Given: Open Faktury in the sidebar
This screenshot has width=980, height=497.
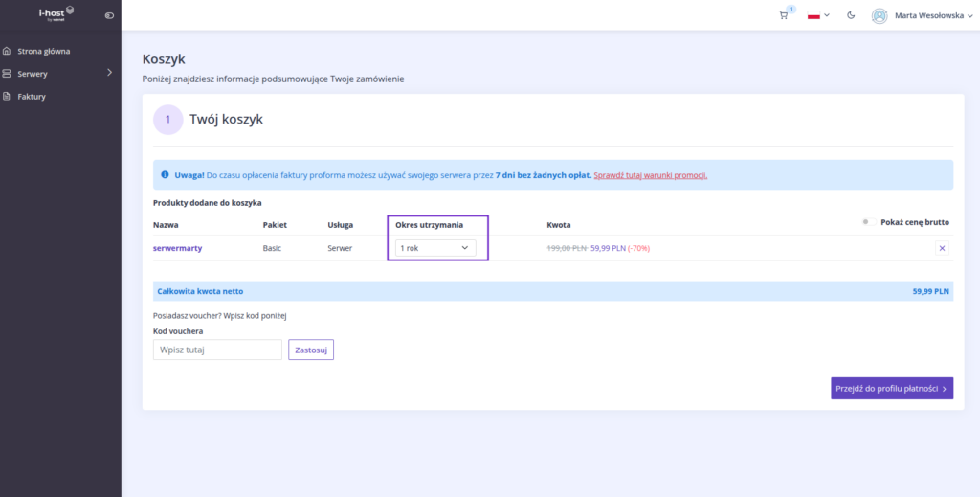Looking at the screenshot, I should click(32, 96).
